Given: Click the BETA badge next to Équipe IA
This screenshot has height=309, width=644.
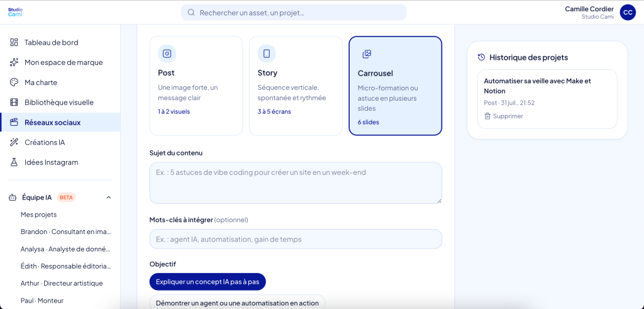Looking at the screenshot, I should (x=66, y=197).
